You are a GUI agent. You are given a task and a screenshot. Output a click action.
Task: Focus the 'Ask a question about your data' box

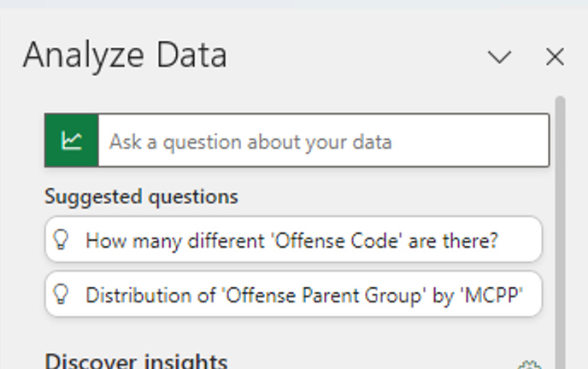pos(323,140)
